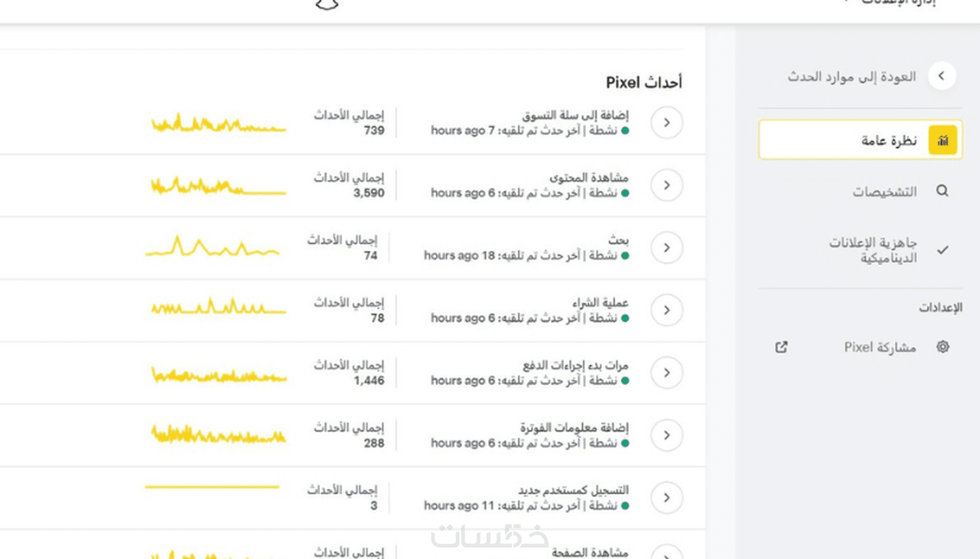This screenshot has height=559, width=980.
Task: Click the external link icon for مشاركة Pixel
Action: [781, 347]
